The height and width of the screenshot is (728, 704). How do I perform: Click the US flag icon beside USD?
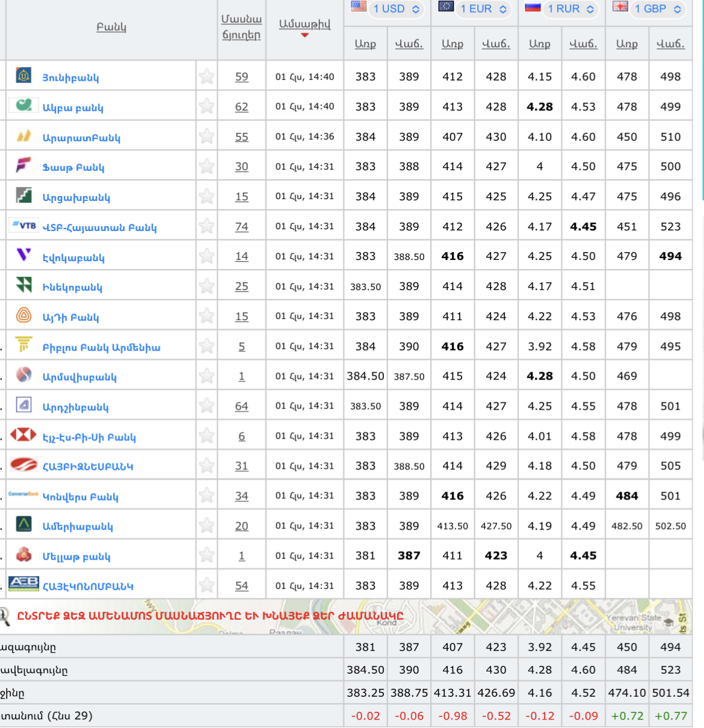[x=359, y=7]
